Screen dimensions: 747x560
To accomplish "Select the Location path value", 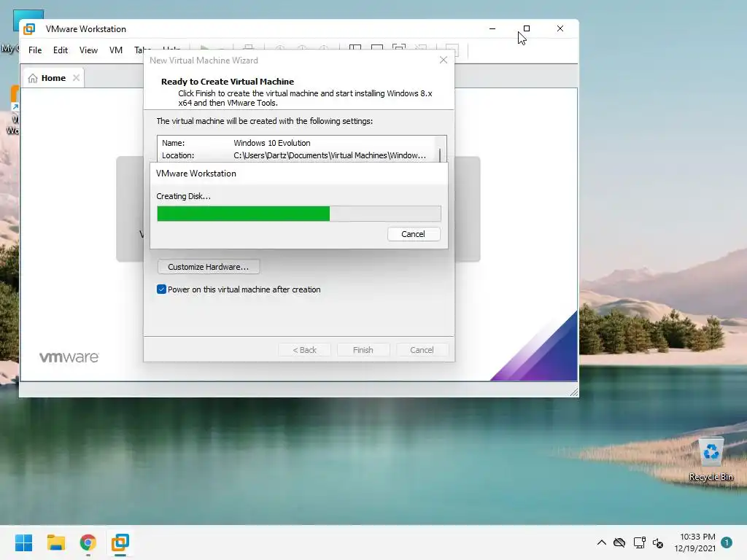I will tap(330, 156).
